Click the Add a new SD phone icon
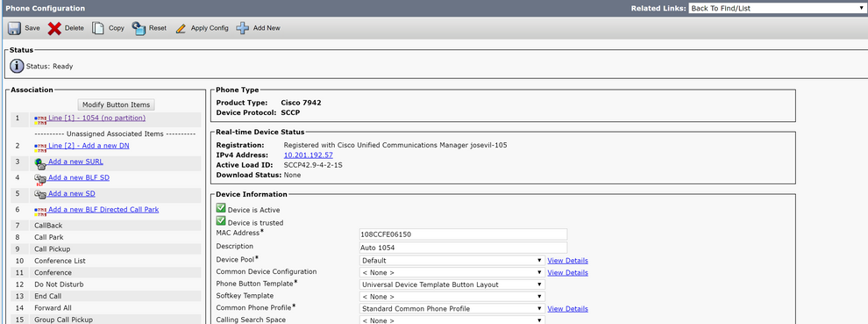The image size is (868, 324). coord(40,195)
